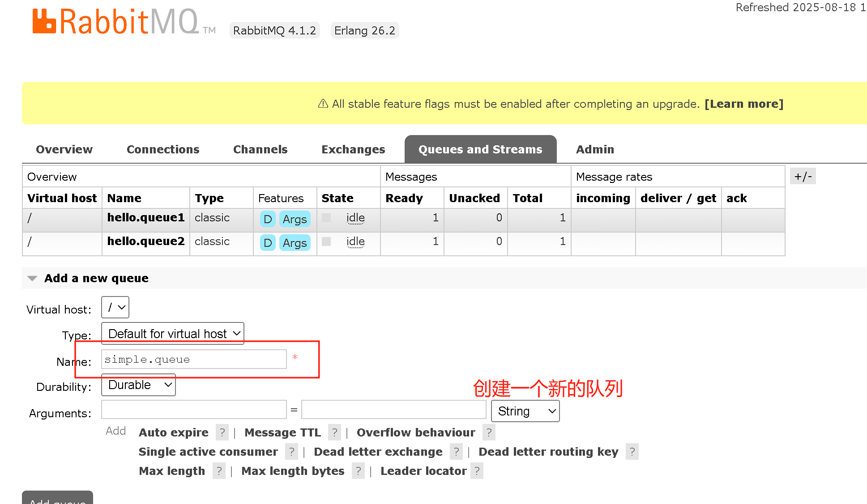Open help for Single active consumer
867x504 pixels.
(291, 452)
